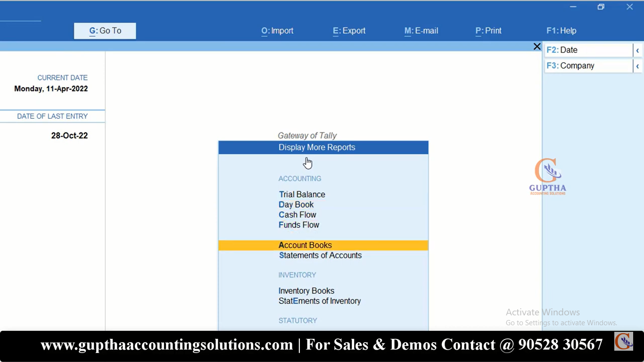Open the Trial Balance report

coord(302,194)
